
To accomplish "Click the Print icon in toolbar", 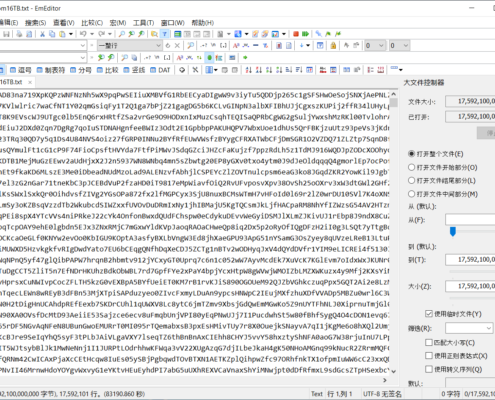I will pyautogui.click(x=19, y=34).
